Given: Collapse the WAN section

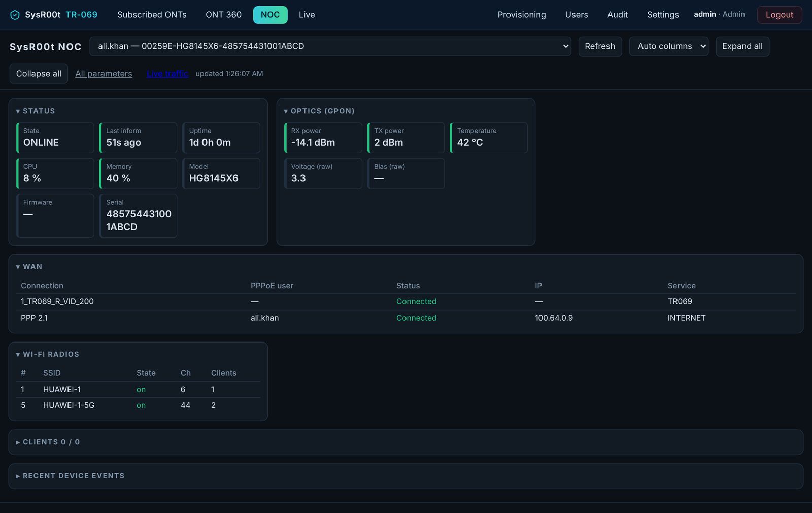Looking at the screenshot, I should [29, 267].
